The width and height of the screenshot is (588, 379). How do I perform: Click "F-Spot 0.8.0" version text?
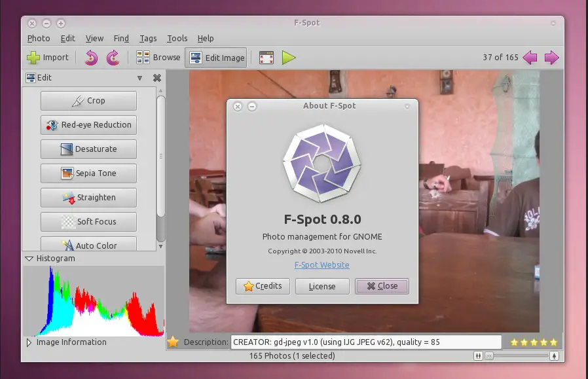(x=323, y=219)
